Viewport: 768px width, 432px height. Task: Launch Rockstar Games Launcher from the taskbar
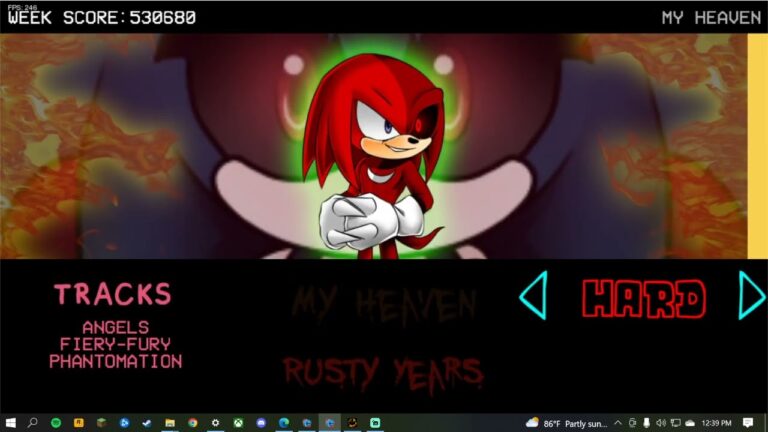coord(78,423)
